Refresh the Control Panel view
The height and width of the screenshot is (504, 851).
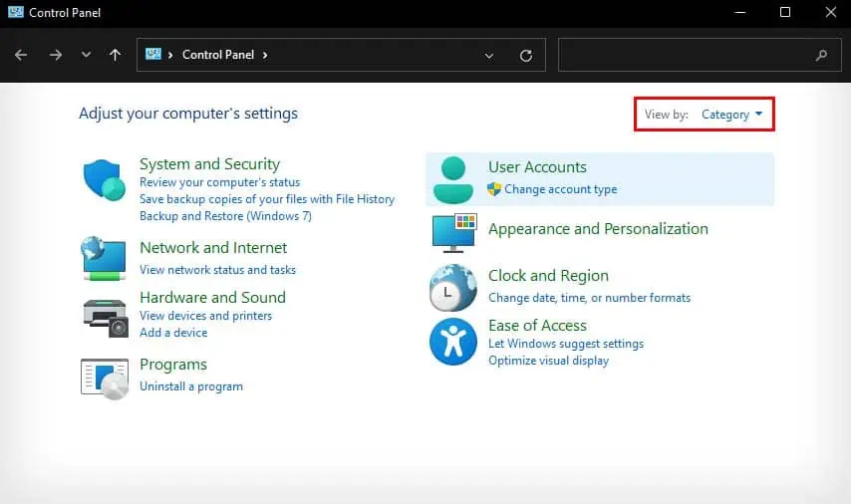click(526, 56)
